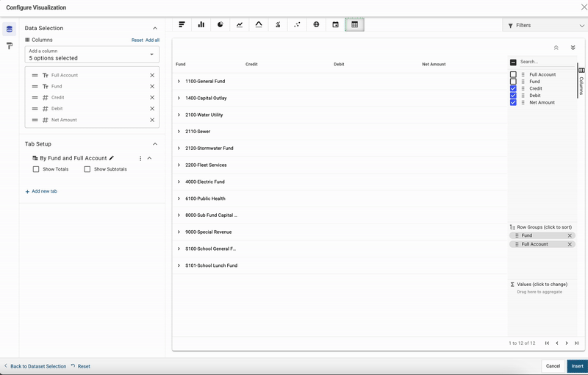This screenshot has height=375, width=588.
Task: Open the Add a column dropdown
Action: point(92,54)
